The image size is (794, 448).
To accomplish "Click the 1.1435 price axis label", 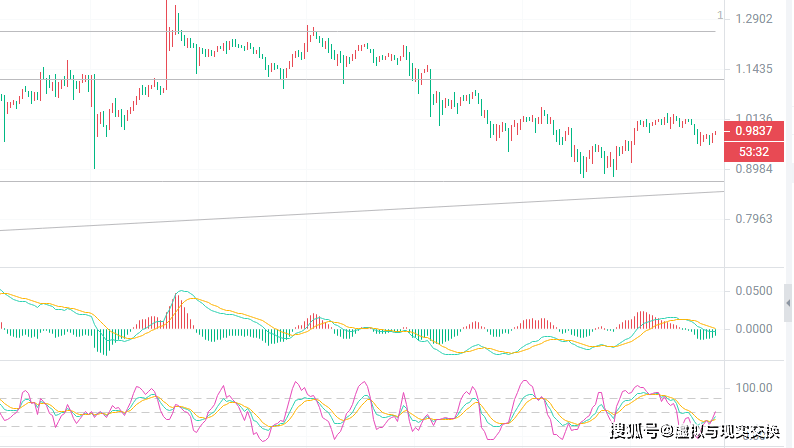I will tap(753, 69).
